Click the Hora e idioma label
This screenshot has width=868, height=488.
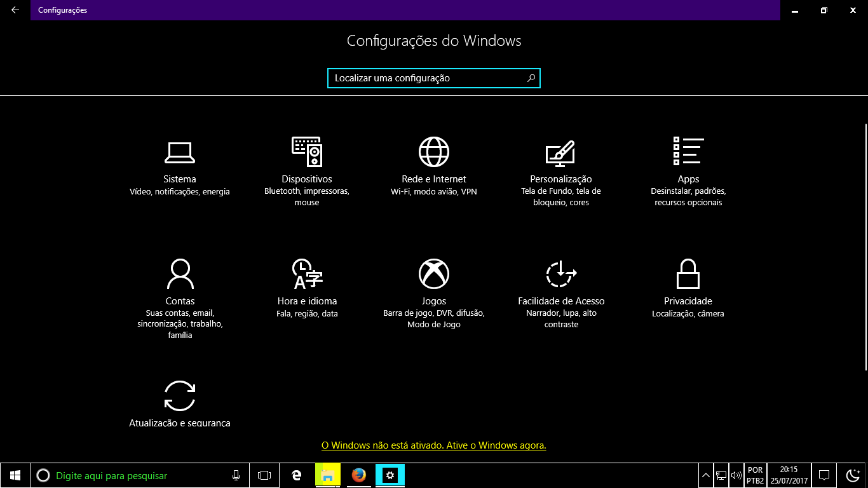coord(307,301)
